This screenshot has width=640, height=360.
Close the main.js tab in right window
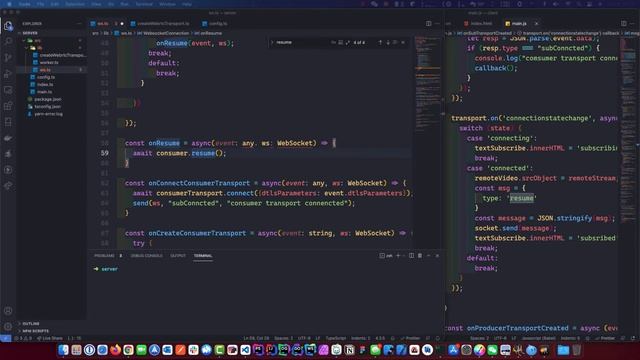point(536,24)
